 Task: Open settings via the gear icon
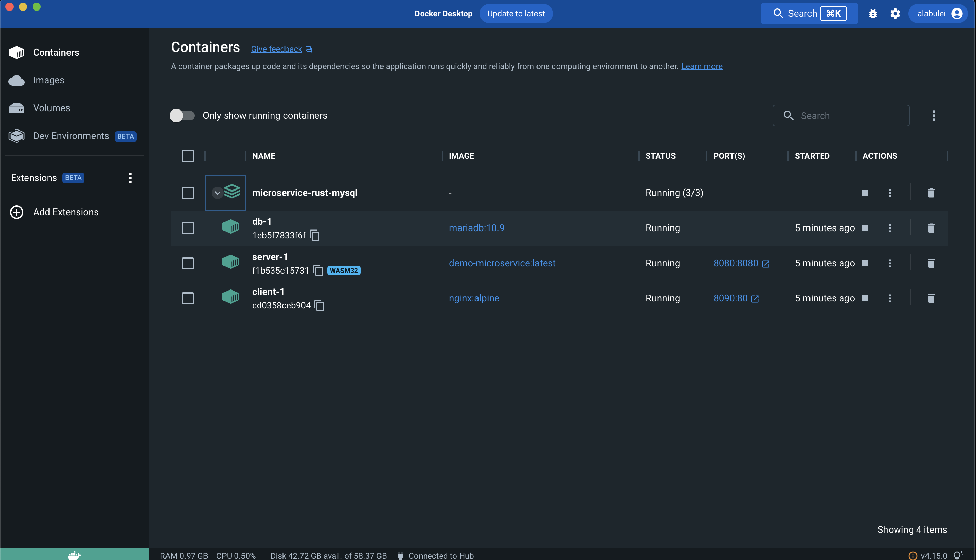(x=895, y=14)
